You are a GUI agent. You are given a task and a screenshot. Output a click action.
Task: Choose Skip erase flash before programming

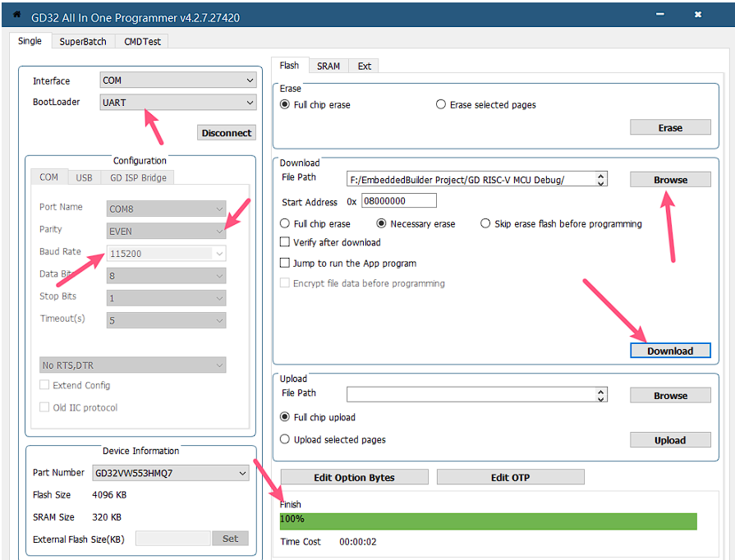pyautogui.click(x=485, y=223)
